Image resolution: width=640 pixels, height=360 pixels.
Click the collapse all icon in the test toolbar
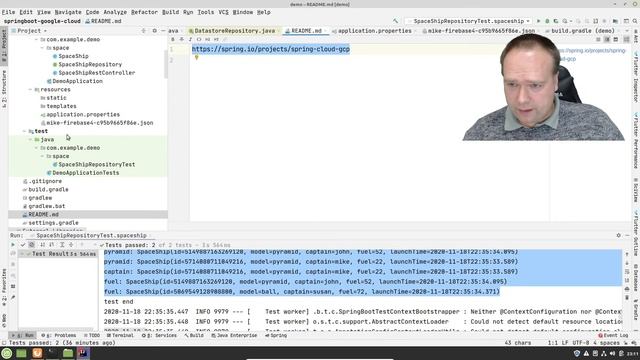click(x=71, y=245)
